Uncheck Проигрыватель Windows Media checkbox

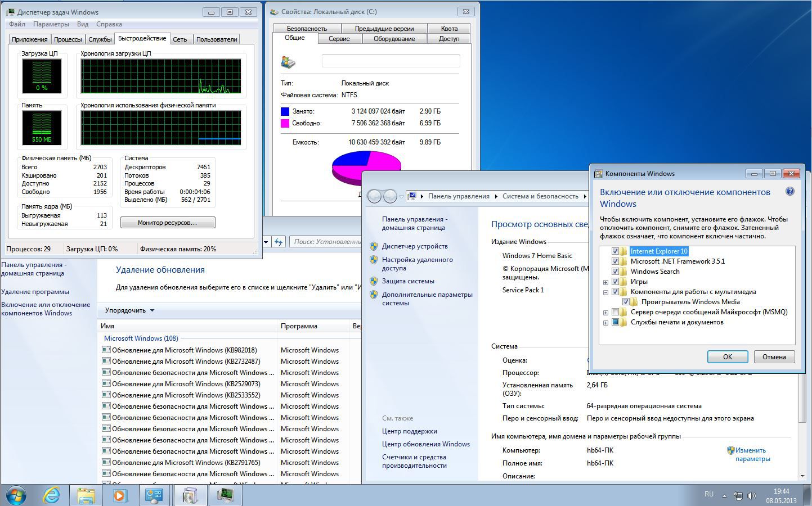(x=626, y=302)
